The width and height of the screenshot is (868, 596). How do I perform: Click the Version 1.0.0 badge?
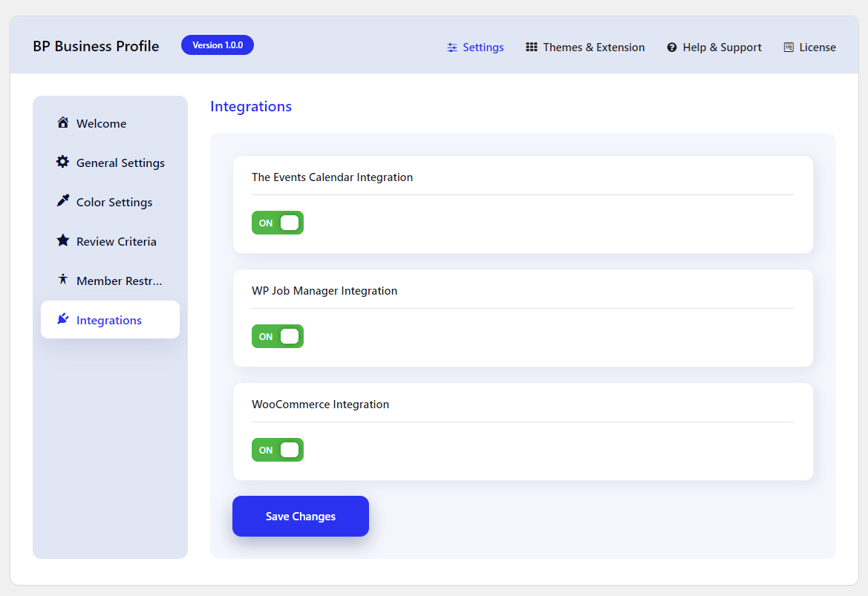[x=218, y=45]
